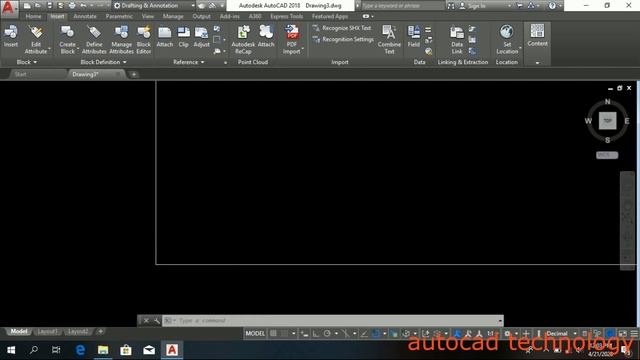Click the Plot printer icon
Screen dimensions: 640x360
[x=72, y=6]
